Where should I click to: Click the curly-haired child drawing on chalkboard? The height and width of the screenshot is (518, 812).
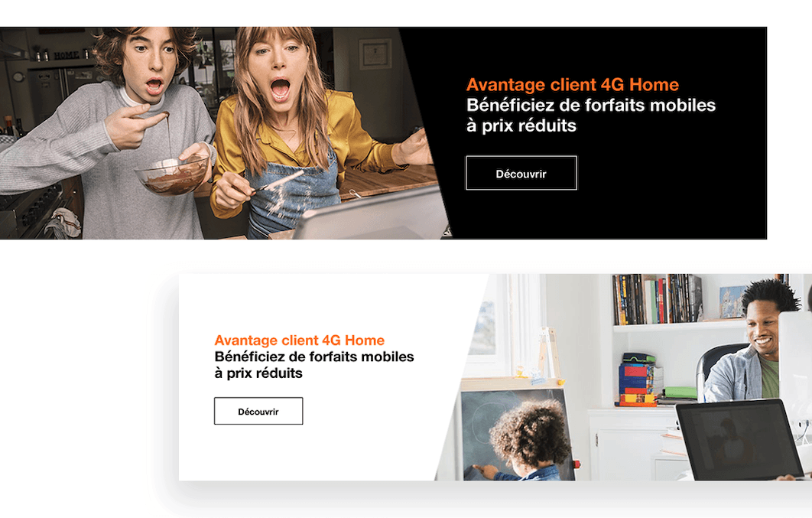[x=523, y=440]
